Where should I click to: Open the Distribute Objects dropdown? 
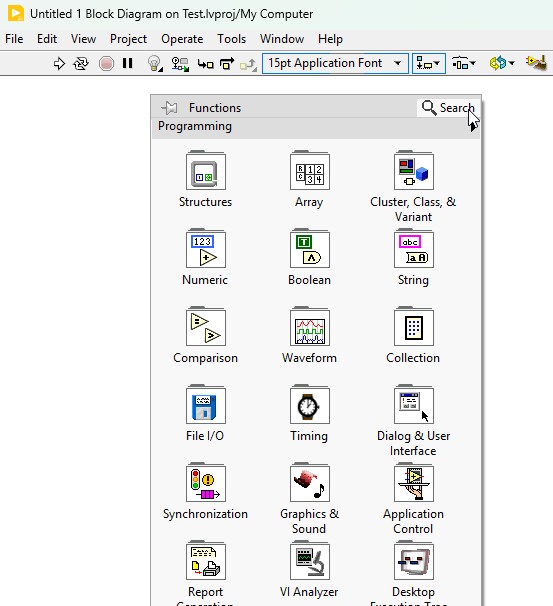(x=463, y=63)
